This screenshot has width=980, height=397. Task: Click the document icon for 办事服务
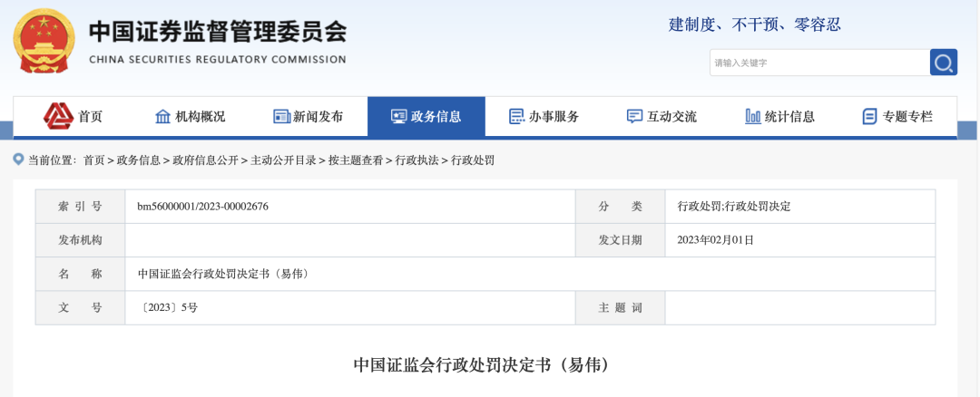click(517, 116)
